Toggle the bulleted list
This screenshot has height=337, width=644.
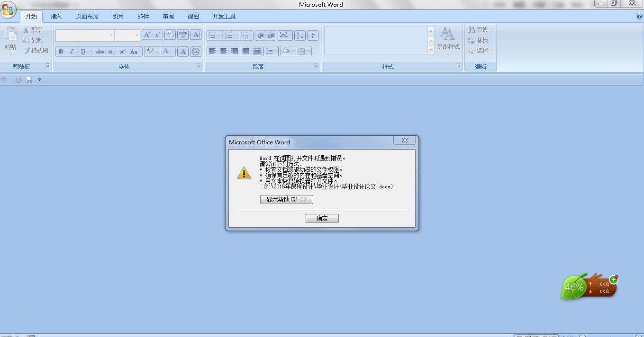[x=213, y=35]
